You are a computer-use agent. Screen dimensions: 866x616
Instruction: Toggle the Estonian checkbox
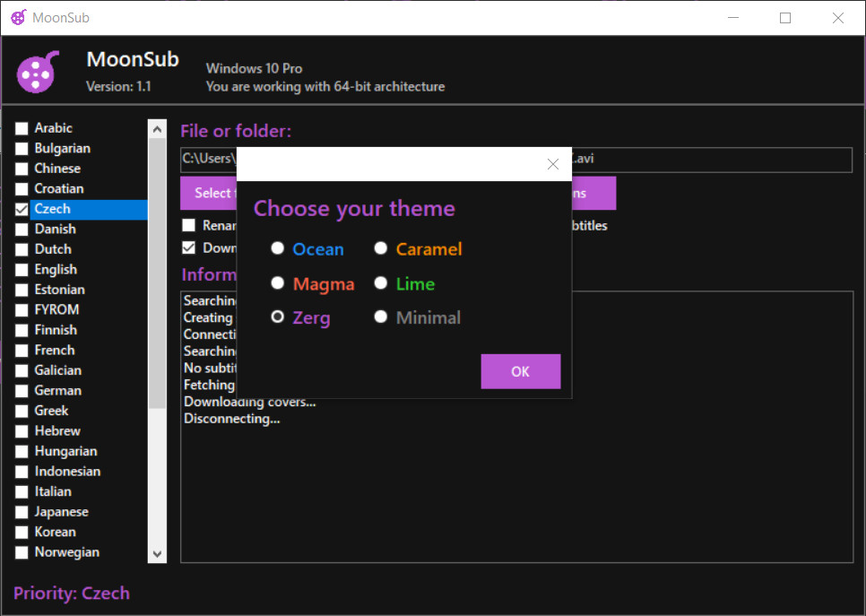point(22,290)
